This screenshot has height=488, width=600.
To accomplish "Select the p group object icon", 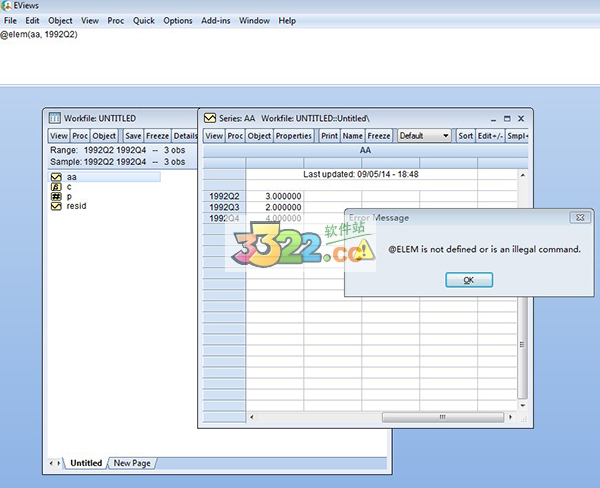I will 56,196.
